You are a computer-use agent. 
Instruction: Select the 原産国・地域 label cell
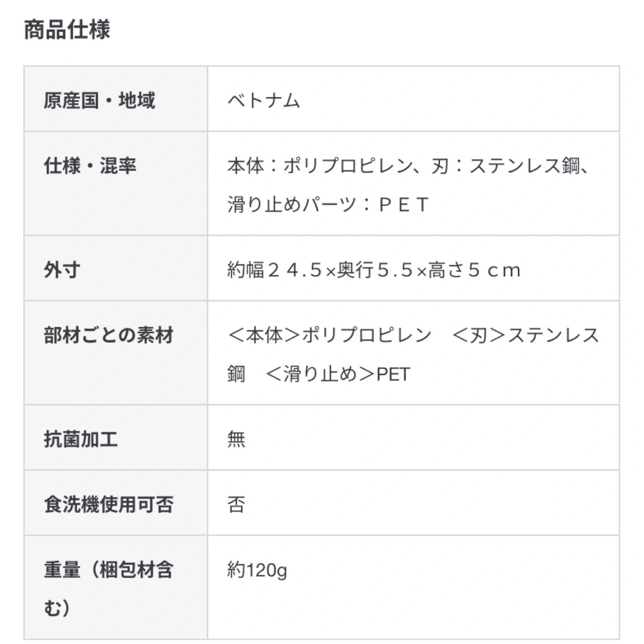(x=115, y=99)
